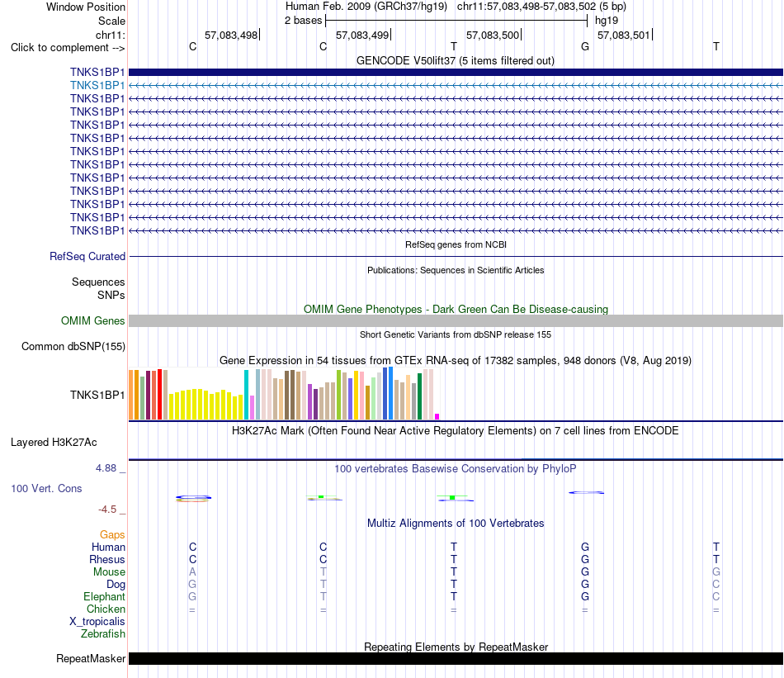The image size is (784, 678).
Task: Click the 'Dog' alignment row label
Action: pyautogui.click(x=116, y=585)
